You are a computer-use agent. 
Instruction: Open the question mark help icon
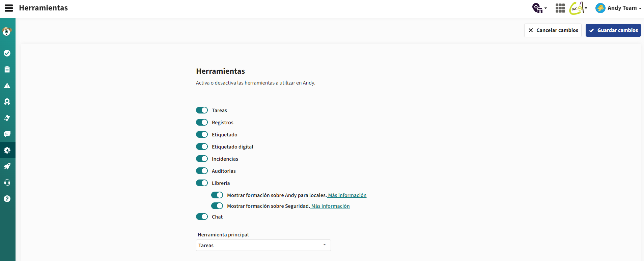click(x=7, y=199)
